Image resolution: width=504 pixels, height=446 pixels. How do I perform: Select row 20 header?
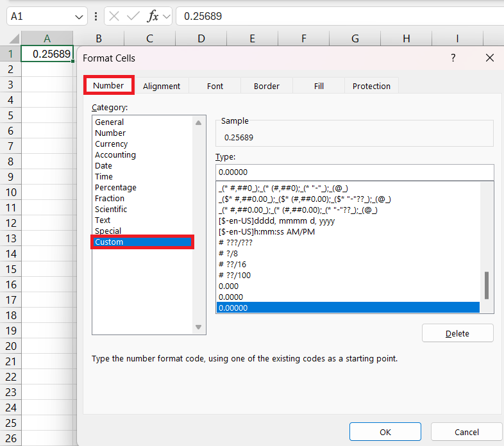pos(10,346)
